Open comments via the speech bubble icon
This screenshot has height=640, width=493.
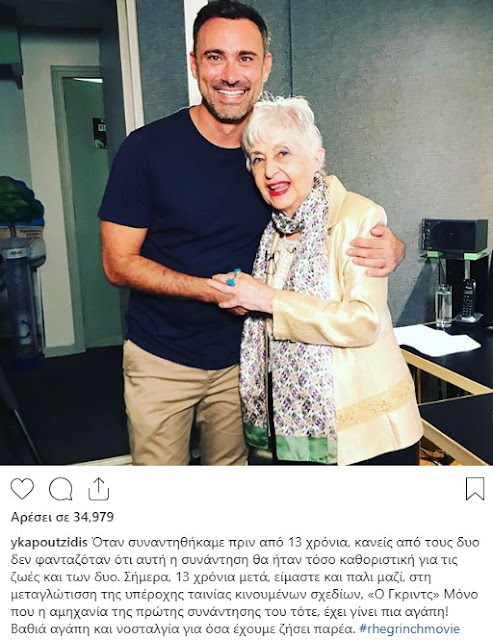[60, 489]
